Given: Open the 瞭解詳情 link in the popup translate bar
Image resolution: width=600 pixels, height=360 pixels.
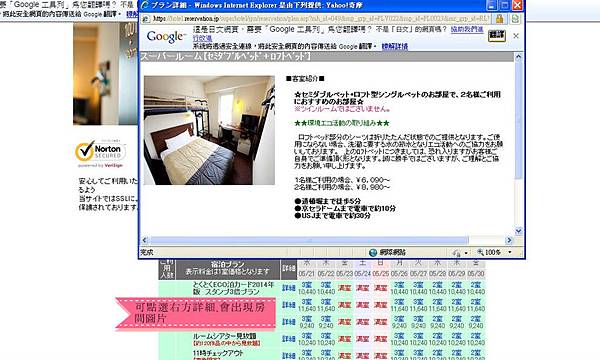Looking at the screenshot, I should tap(395, 46).
